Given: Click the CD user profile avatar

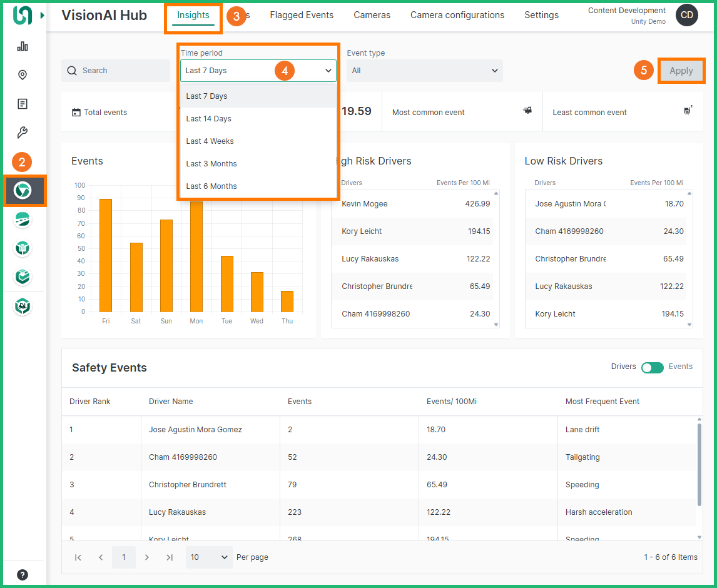Looking at the screenshot, I should click(x=686, y=16).
